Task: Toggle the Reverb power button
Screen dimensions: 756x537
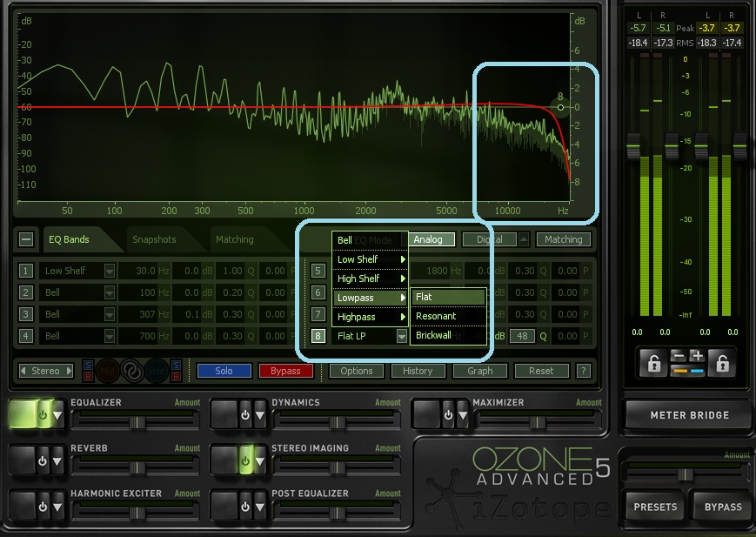Action: tap(43, 460)
